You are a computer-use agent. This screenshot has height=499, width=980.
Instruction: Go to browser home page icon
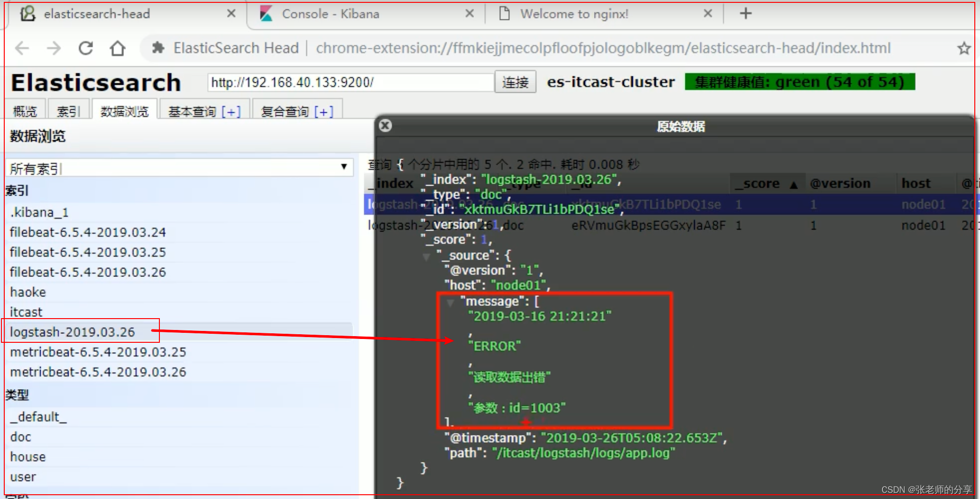tap(117, 48)
